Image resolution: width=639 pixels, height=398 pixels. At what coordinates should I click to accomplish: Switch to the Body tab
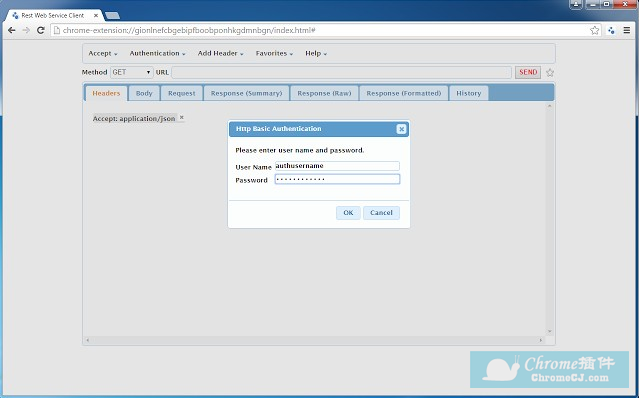pyautogui.click(x=144, y=93)
